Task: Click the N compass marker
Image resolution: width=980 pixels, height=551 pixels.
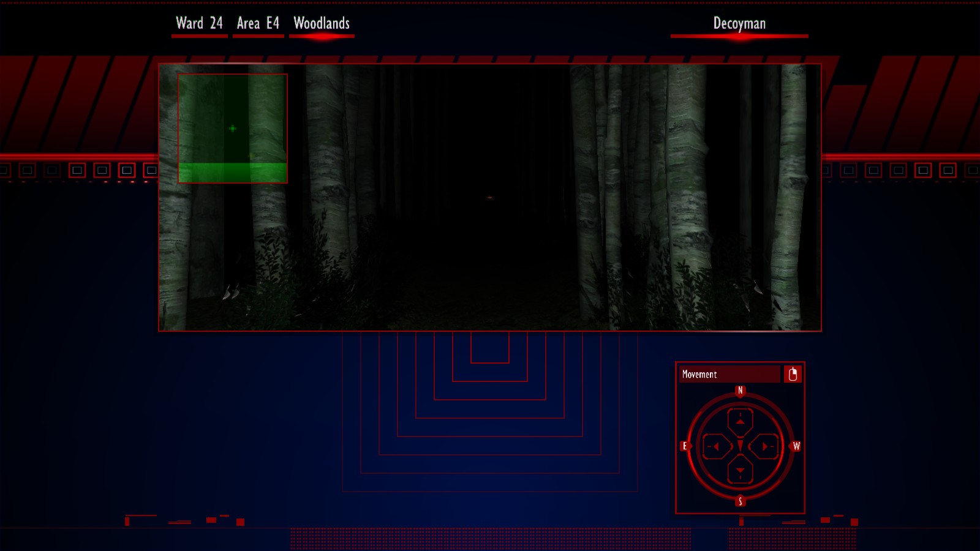Action: pos(740,391)
